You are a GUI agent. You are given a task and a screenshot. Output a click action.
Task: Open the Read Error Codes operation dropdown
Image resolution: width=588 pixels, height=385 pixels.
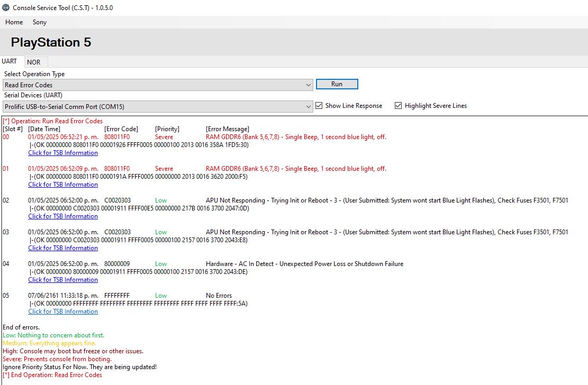[x=158, y=85]
